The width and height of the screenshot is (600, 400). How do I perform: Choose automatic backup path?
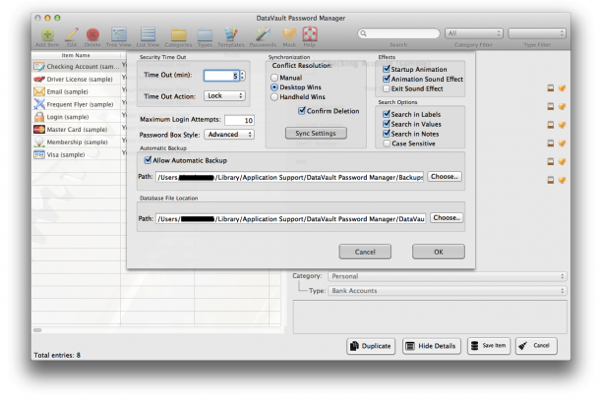coord(444,176)
